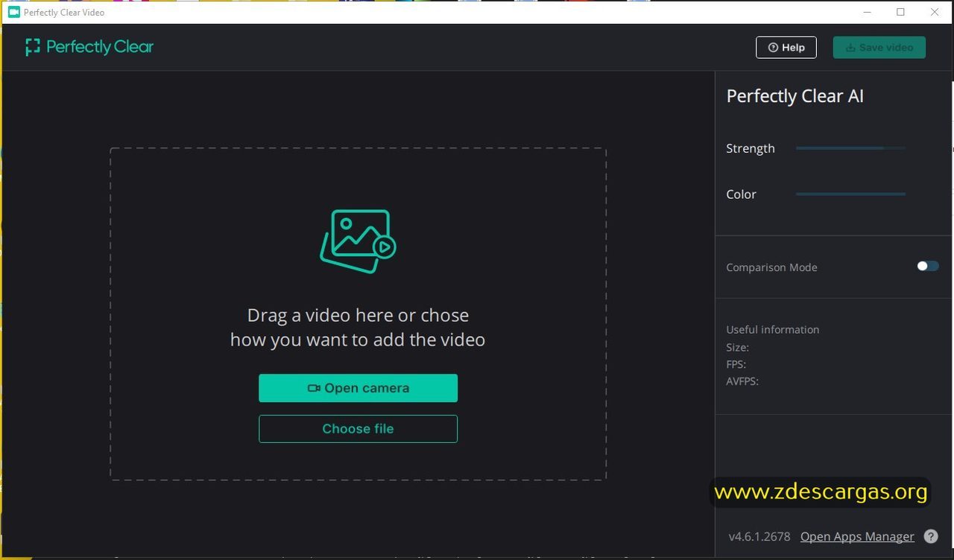The height and width of the screenshot is (560, 954).
Task: Click the Open camera button
Action: pos(358,388)
